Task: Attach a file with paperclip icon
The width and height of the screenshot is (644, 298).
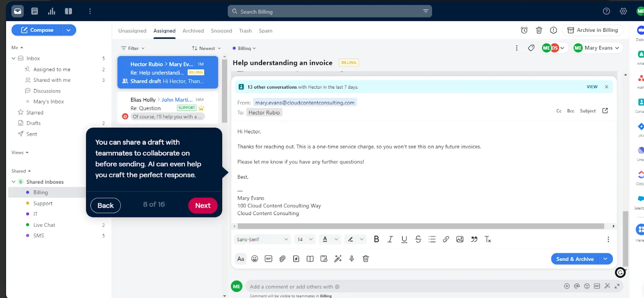Action: [282, 259]
